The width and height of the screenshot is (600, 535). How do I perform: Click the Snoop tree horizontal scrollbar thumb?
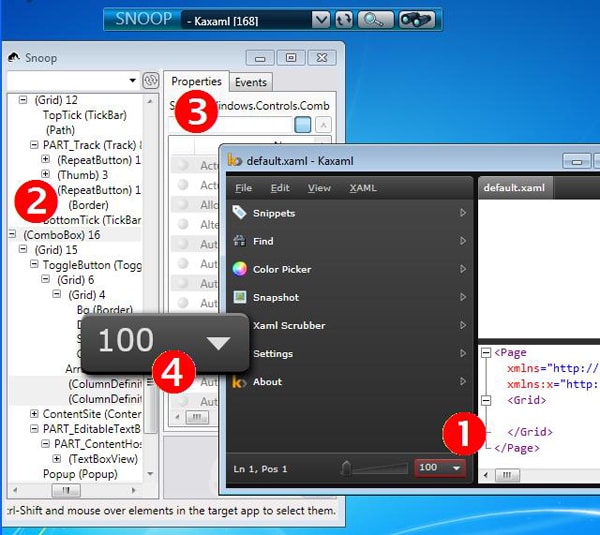point(66,490)
